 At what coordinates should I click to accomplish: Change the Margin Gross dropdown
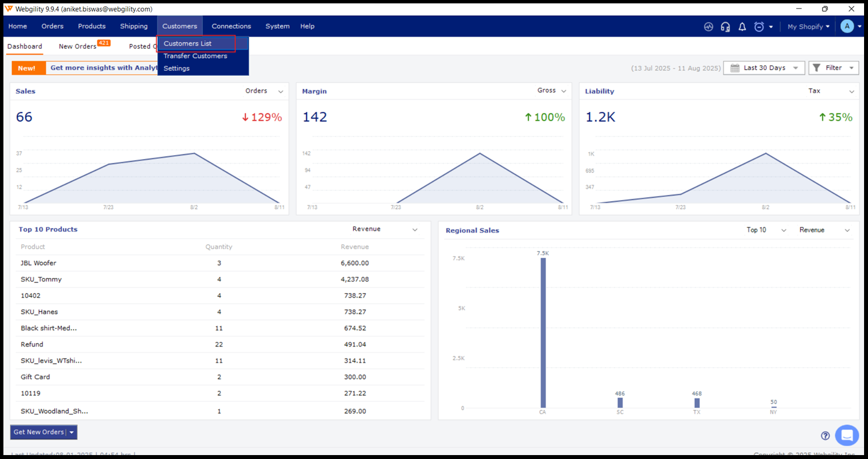(551, 90)
